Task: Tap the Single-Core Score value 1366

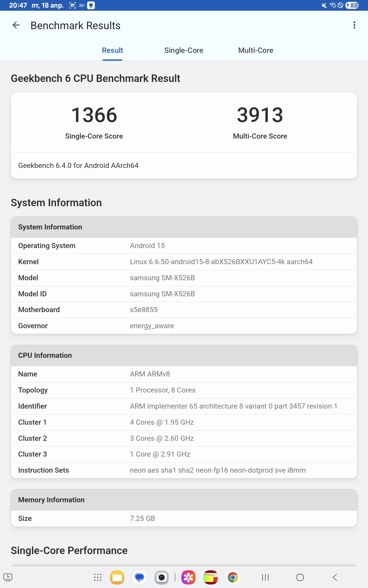Action: click(94, 115)
